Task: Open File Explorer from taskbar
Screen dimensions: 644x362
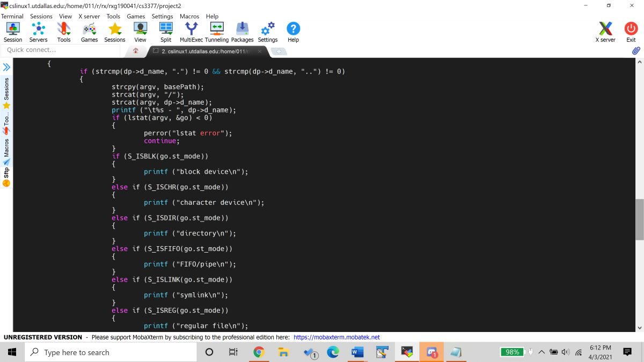Action: coord(283,352)
